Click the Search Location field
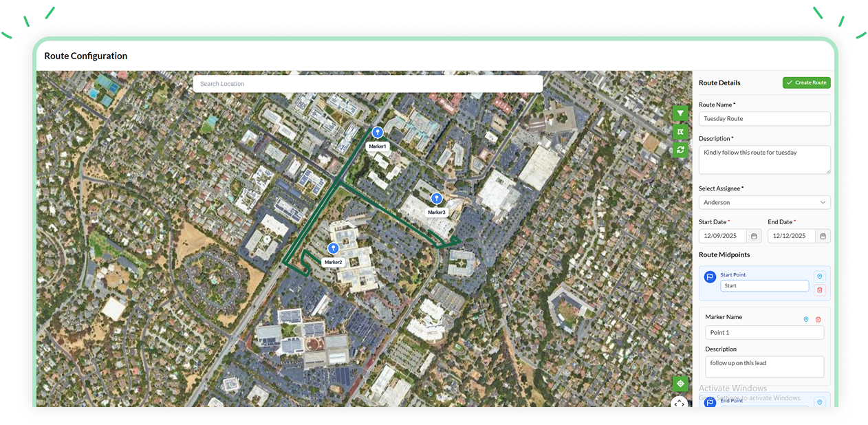 367,84
